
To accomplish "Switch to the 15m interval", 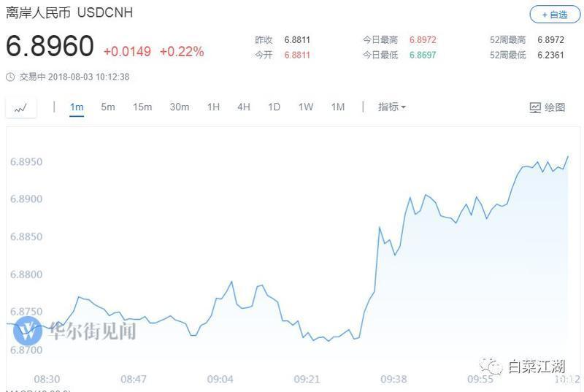I will tap(142, 107).
